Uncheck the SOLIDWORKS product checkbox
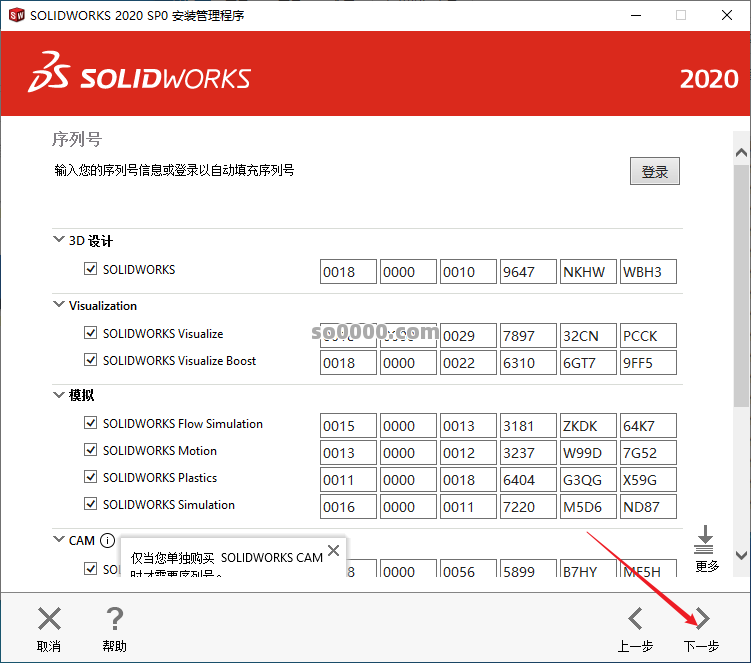The width and height of the screenshot is (751, 663). point(91,269)
